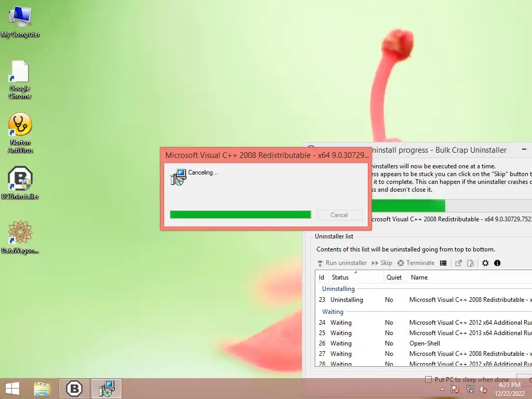The height and width of the screenshot is (399, 532).
Task: Select row 27 Visual C++ 2008 Redistributable
Action: 424,353
